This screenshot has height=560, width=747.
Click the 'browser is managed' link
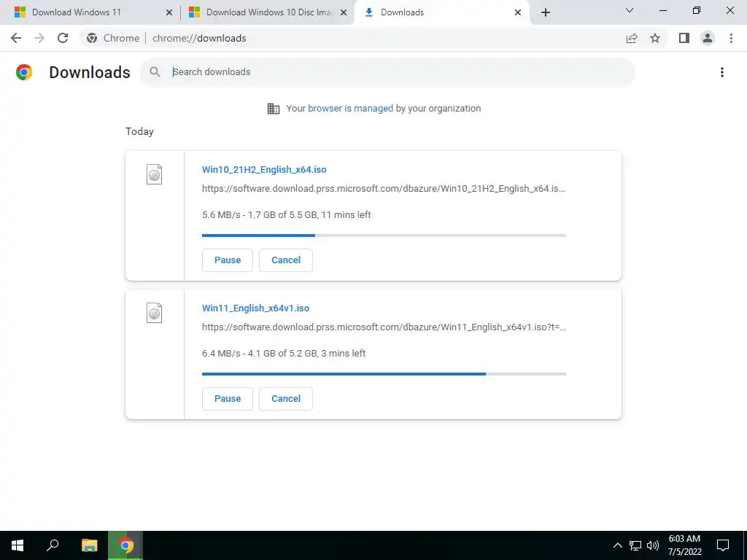[350, 109]
